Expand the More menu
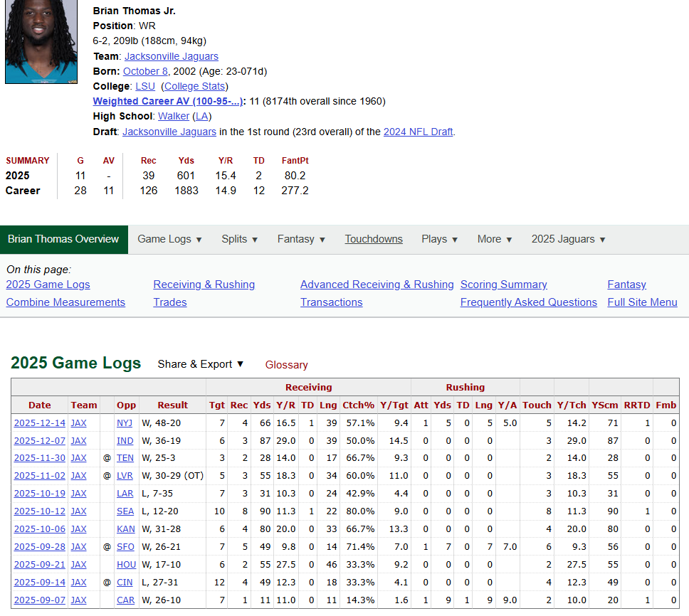Image resolution: width=689 pixels, height=616 pixels. click(495, 239)
